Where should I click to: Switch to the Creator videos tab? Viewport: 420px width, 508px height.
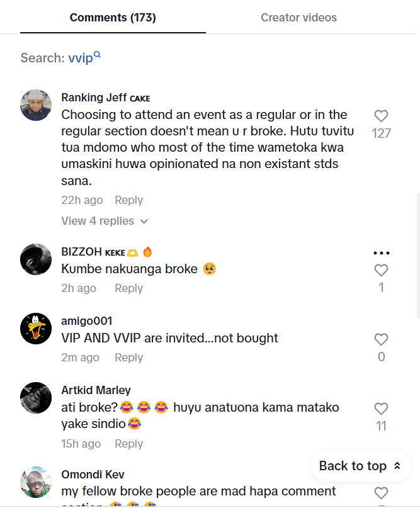point(298,18)
